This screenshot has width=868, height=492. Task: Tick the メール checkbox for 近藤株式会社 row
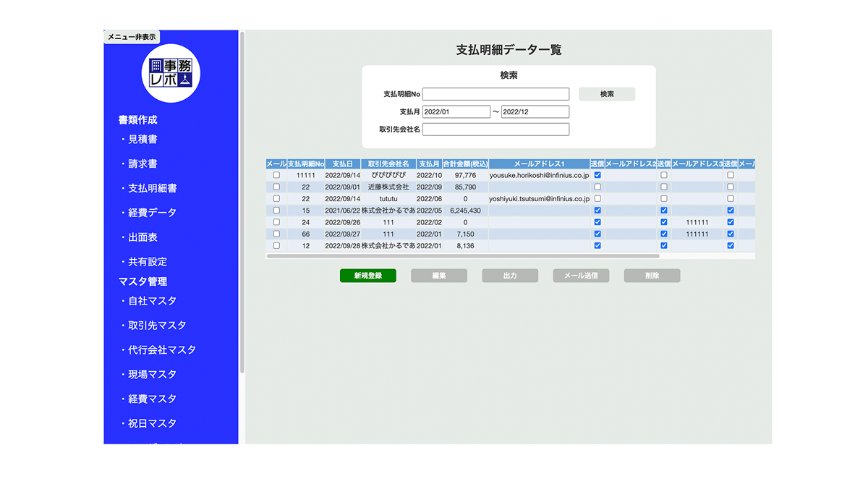(x=276, y=187)
